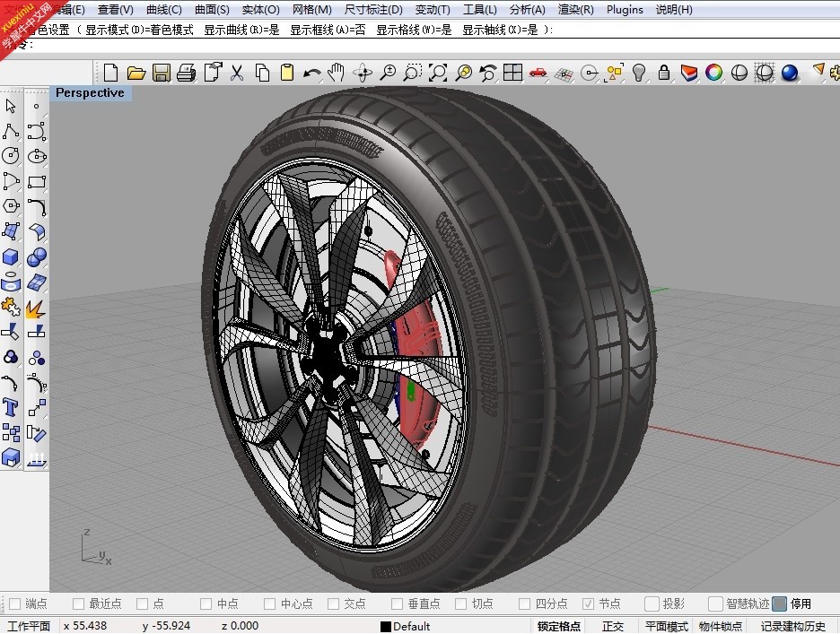
Task: Toggle the 智慧轨迹 checkbox
Action: click(715, 604)
